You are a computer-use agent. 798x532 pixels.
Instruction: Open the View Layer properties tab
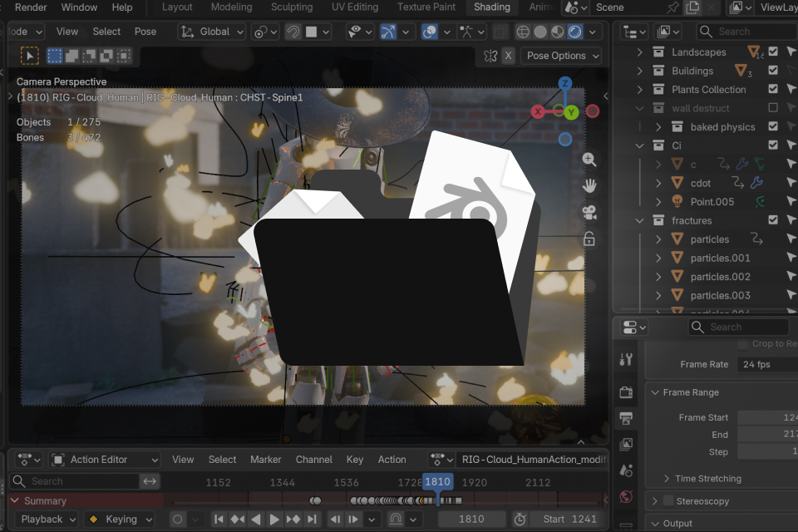pos(626,445)
